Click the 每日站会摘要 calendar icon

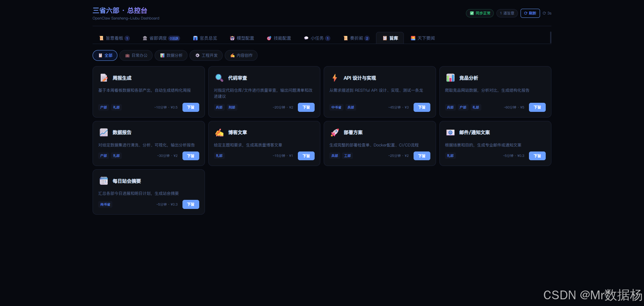tap(104, 181)
